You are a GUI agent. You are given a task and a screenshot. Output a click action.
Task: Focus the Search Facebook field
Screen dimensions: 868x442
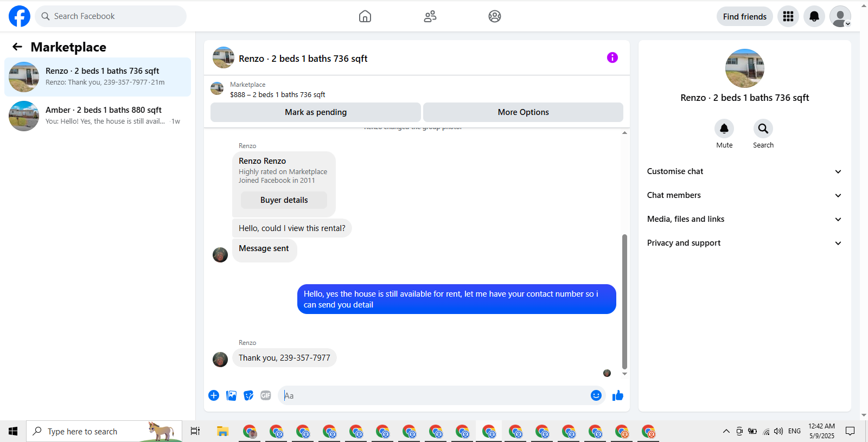[x=111, y=16]
